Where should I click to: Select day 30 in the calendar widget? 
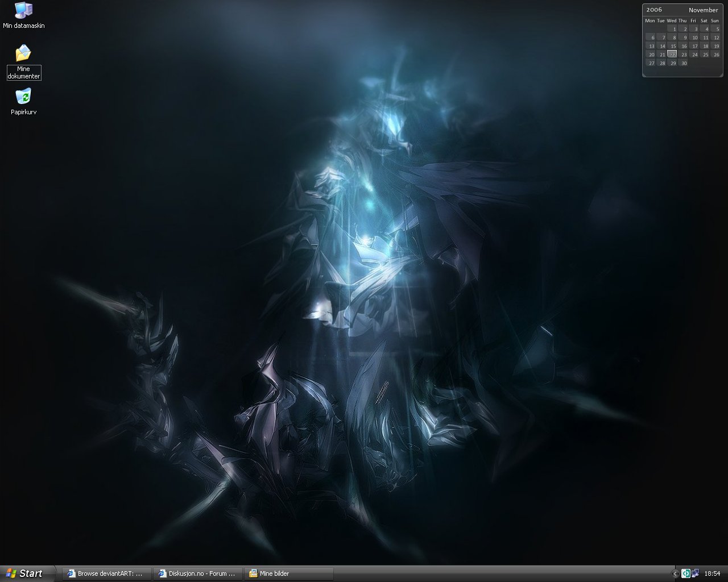click(x=682, y=63)
